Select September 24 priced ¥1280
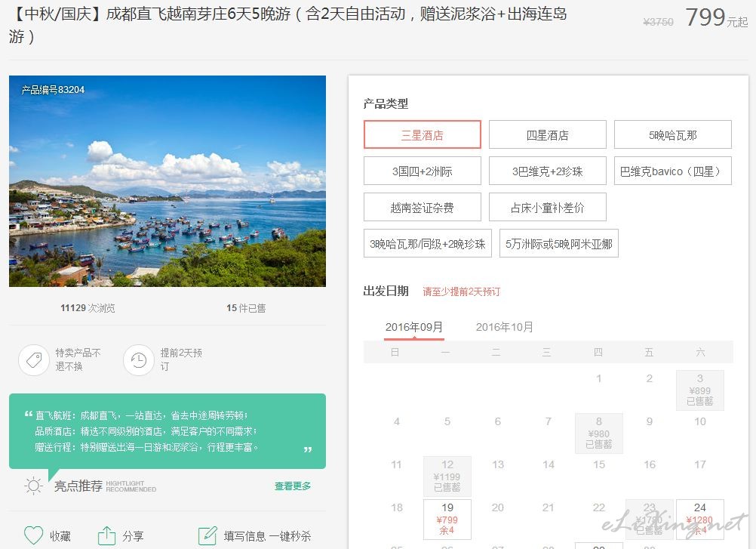The width and height of the screenshot is (756, 549). coord(700,519)
